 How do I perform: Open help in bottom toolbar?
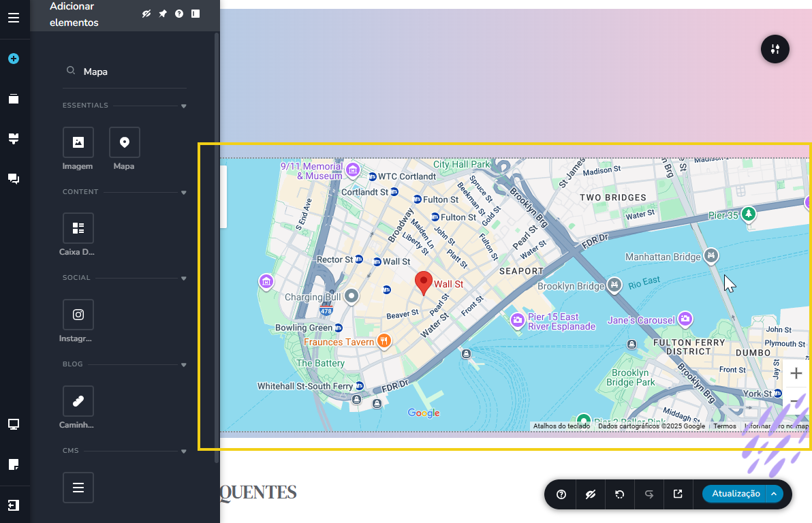click(x=561, y=494)
